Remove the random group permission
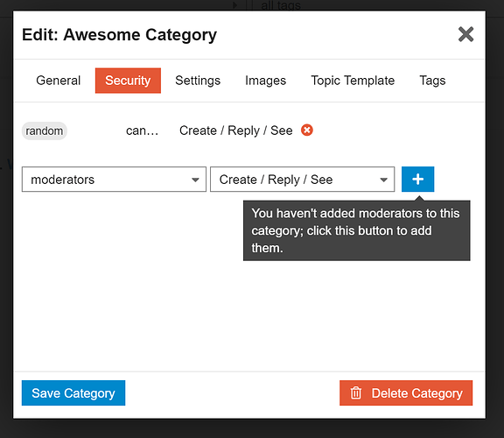The image size is (504, 438). [x=307, y=131]
